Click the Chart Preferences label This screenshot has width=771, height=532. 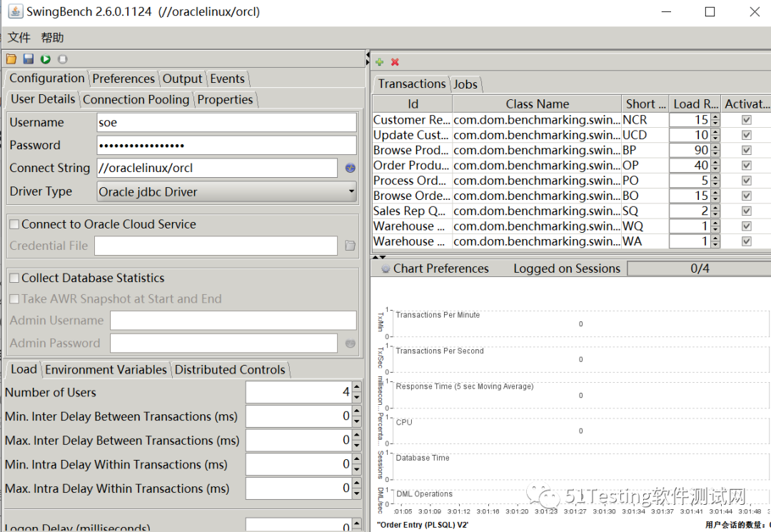pos(441,268)
